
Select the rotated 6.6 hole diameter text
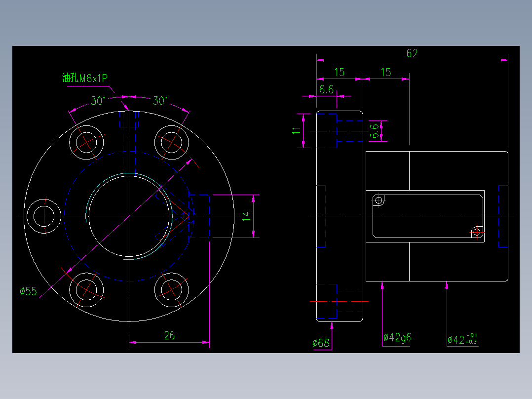374,131
